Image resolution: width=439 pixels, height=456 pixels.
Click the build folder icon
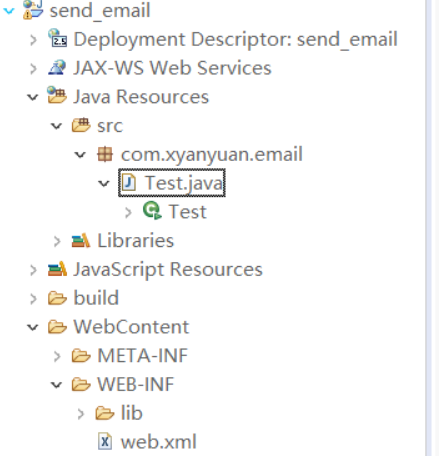pos(57,298)
